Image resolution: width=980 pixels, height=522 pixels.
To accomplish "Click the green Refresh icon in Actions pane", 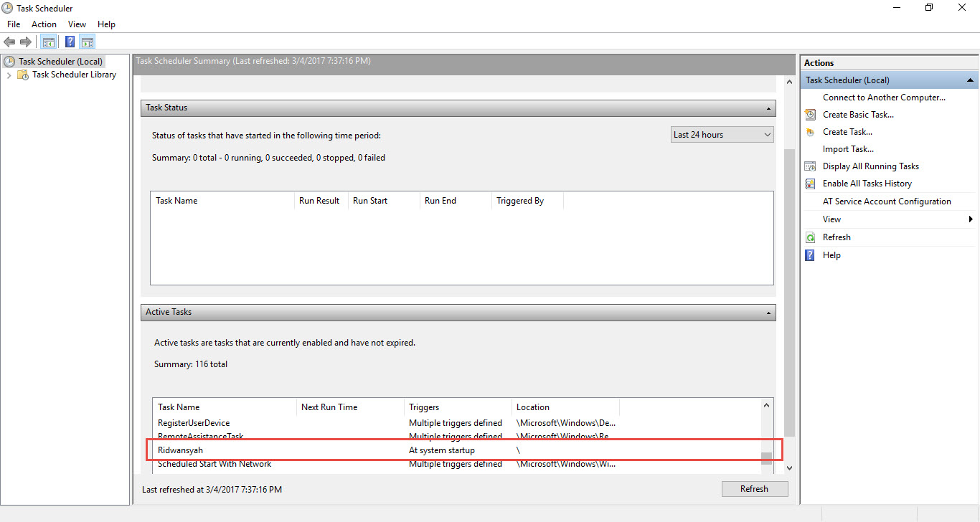I will click(x=810, y=237).
